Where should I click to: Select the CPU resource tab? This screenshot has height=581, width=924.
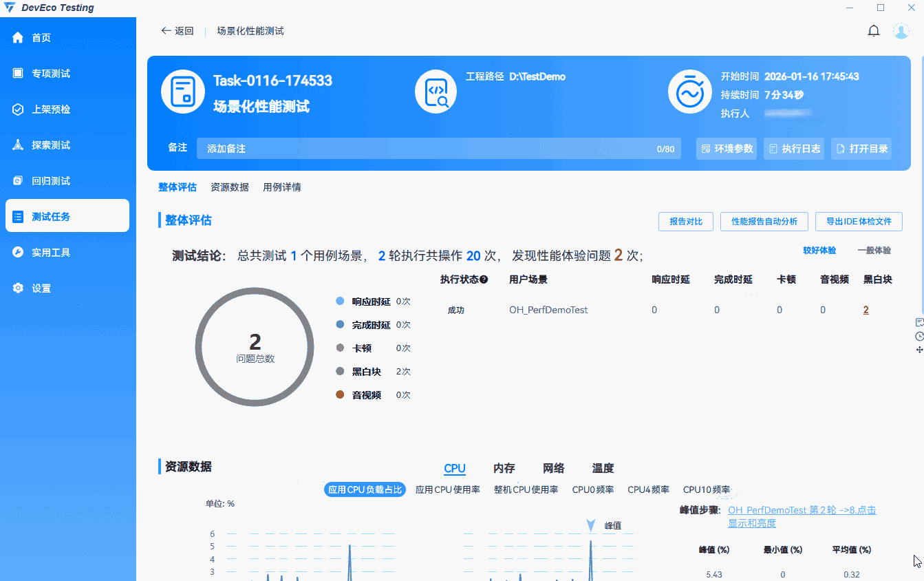tap(455, 469)
